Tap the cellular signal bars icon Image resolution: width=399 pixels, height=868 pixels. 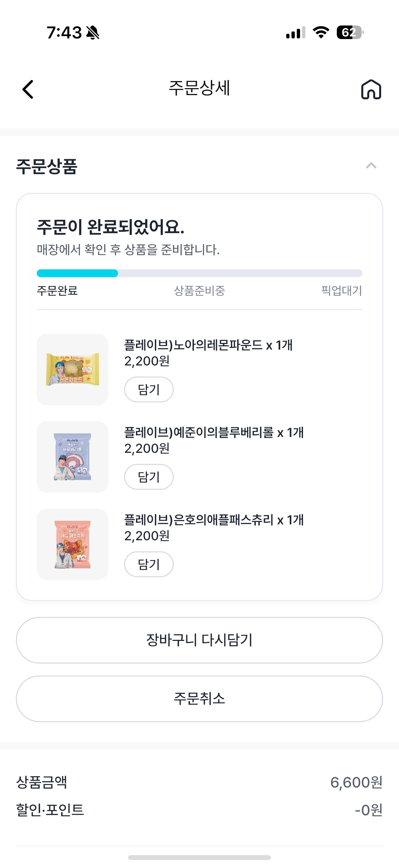click(295, 33)
